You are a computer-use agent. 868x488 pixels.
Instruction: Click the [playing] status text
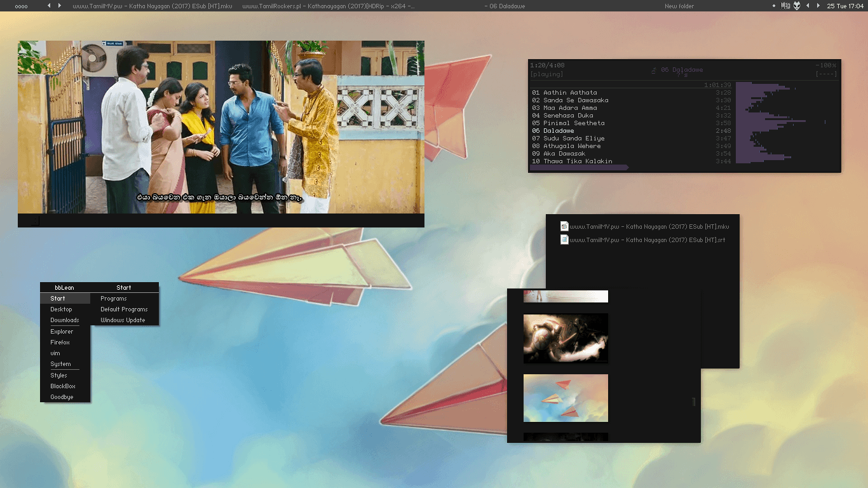pyautogui.click(x=546, y=74)
